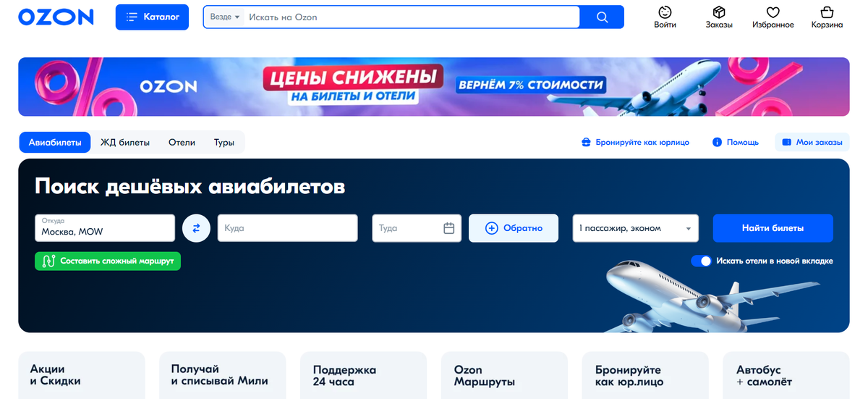
Task: Click the magnifier search button
Action: [603, 17]
